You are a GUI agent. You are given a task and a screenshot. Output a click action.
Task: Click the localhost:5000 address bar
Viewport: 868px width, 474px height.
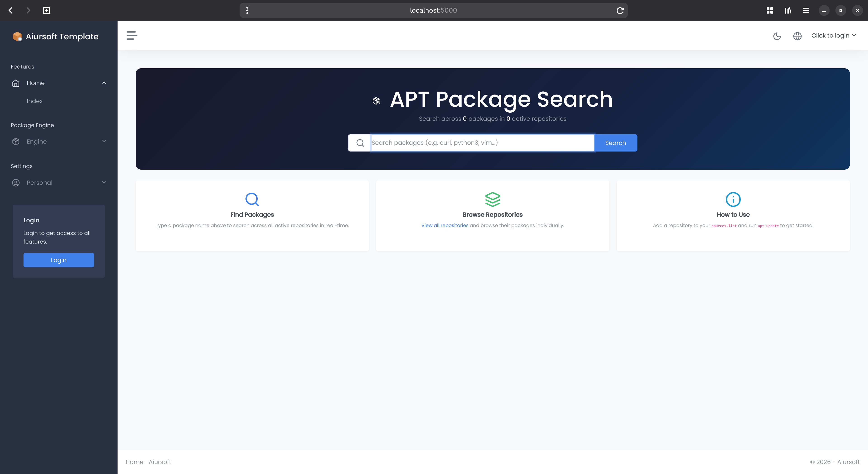433,10
